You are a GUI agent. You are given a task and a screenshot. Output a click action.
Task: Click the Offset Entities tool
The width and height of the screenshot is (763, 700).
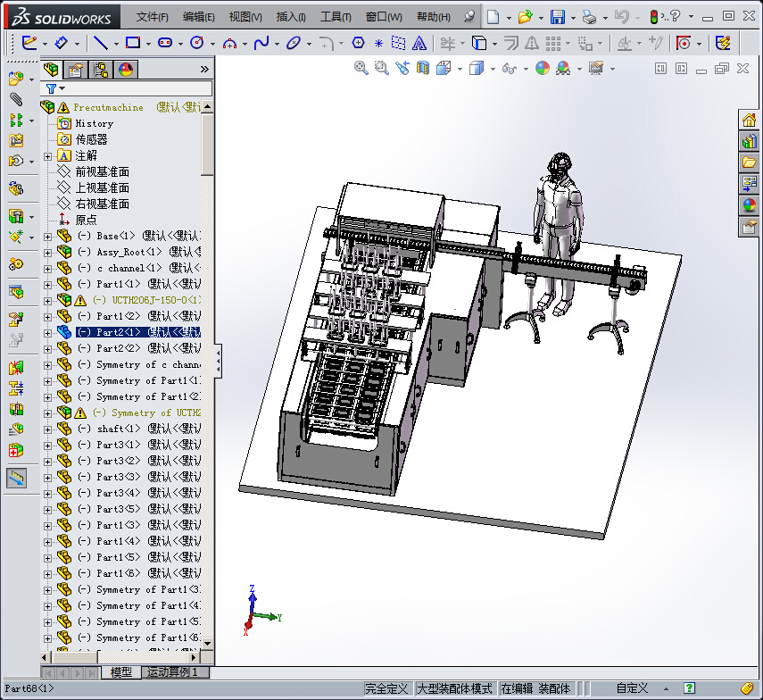pyautogui.click(x=511, y=44)
